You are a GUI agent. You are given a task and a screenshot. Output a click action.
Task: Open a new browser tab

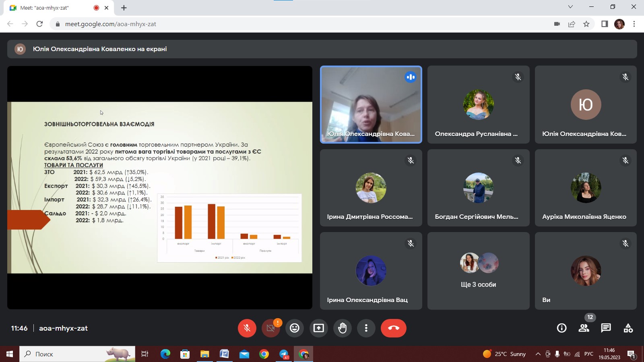click(x=124, y=8)
